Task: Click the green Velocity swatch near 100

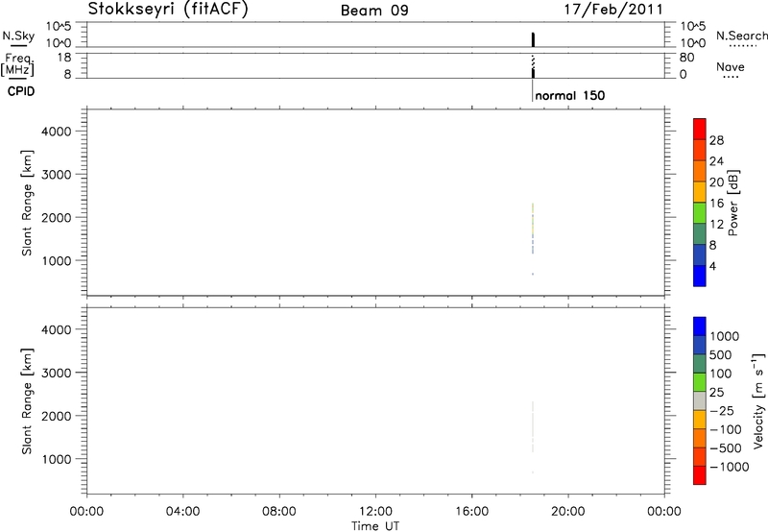Action: pos(700,382)
